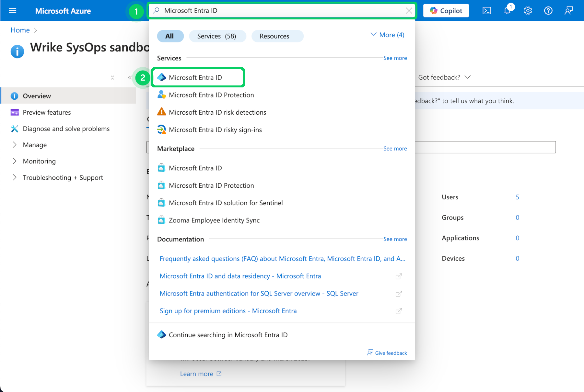
Task: Click the feedback person icon in header
Action: point(568,11)
